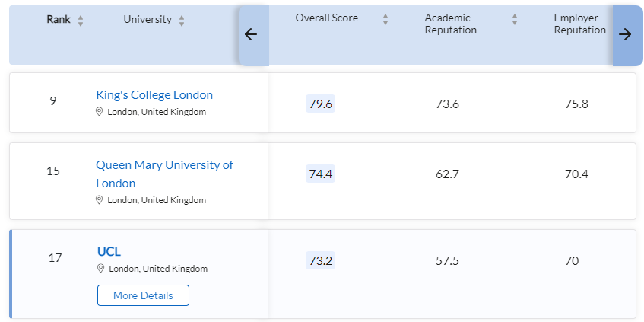Click King's College London location pin
The height and width of the screenshot is (322, 644).
pos(99,112)
